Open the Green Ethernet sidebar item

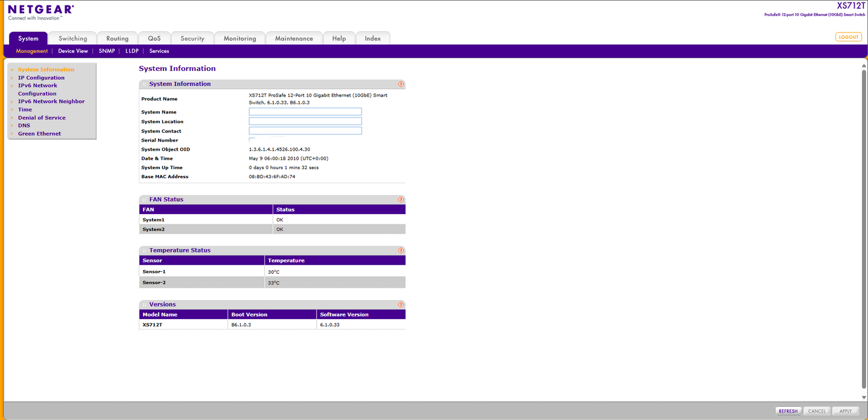pos(39,134)
